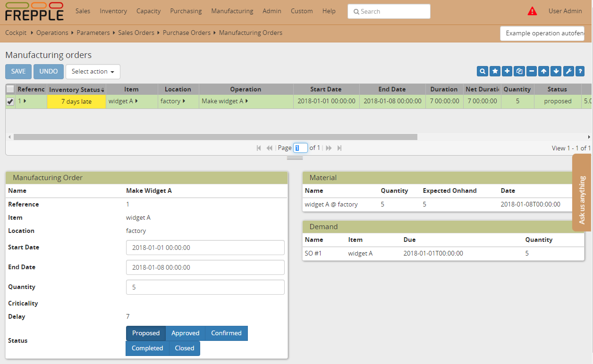Open the Manufacturing menu
Image resolution: width=593 pixels, height=364 pixels.
tap(232, 11)
